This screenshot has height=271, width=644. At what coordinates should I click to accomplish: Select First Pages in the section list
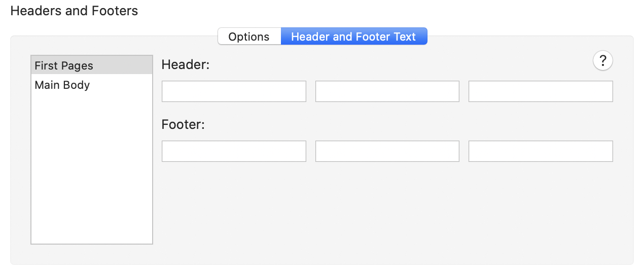[x=92, y=65]
